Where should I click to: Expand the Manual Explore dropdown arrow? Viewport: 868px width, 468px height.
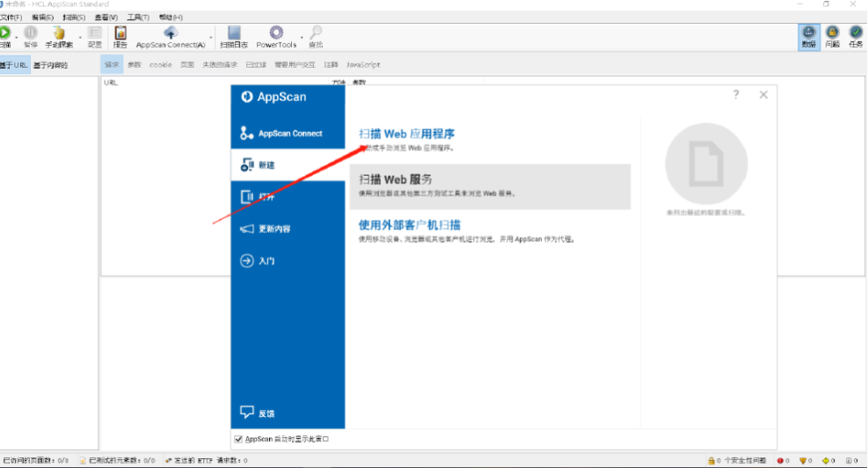click(x=80, y=37)
